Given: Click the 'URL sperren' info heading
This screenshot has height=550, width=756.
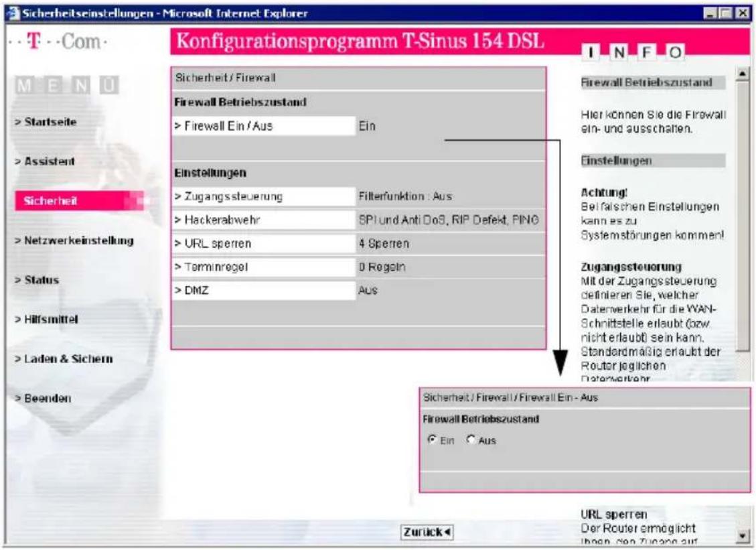Looking at the screenshot, I should click(614, 514).
